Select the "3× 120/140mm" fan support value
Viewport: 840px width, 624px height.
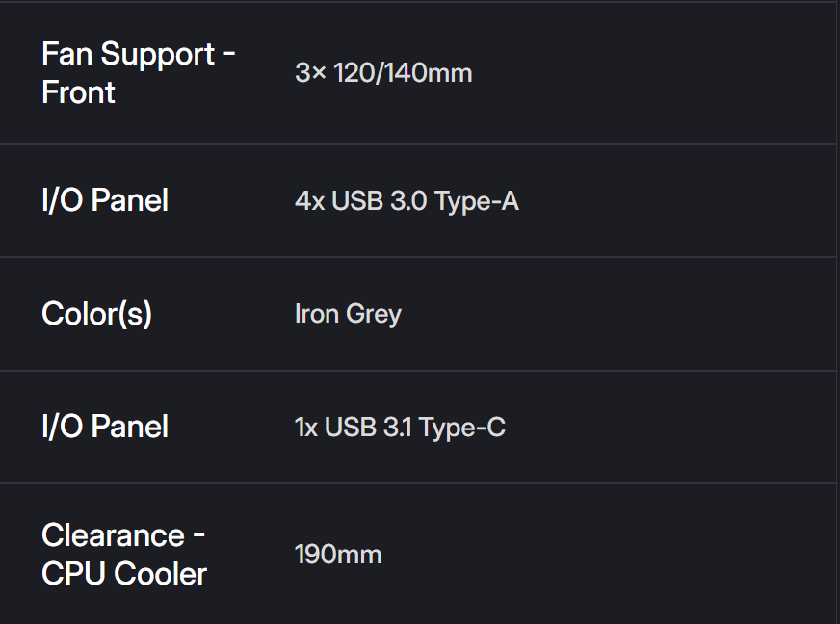pyautogui.click(x=383, y=73)
